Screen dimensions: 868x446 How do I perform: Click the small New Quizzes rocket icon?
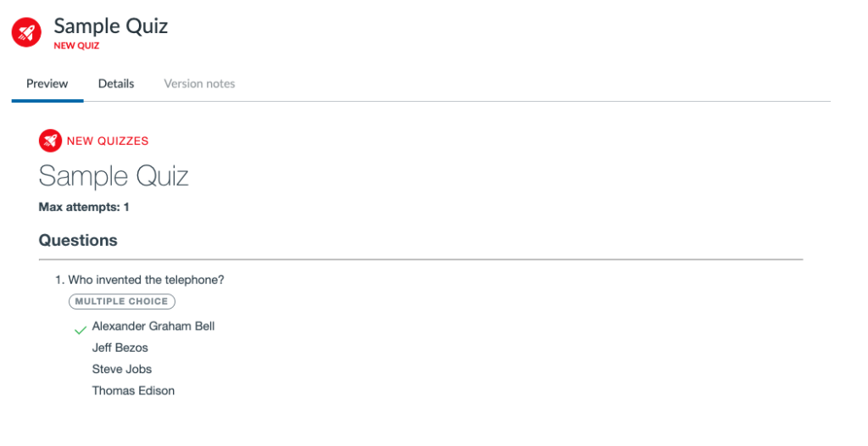click(50, 141)
